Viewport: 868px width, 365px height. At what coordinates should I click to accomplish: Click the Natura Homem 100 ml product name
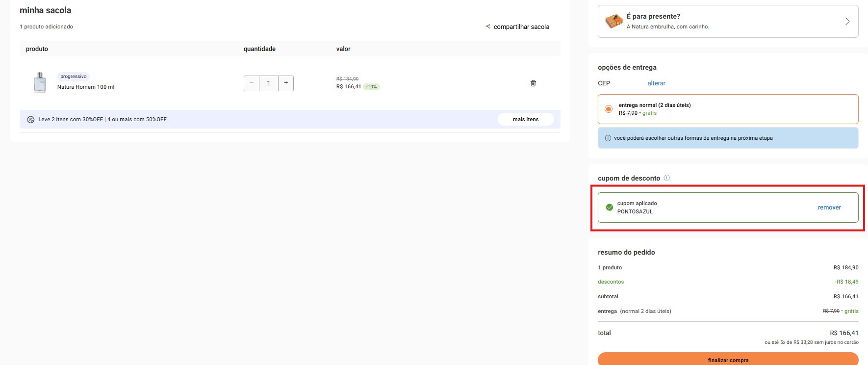86,87
